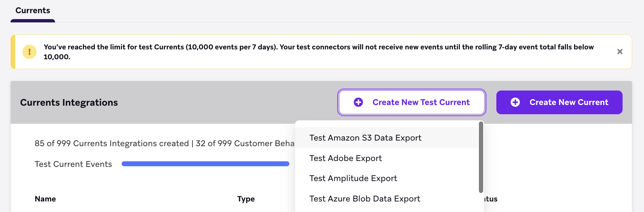This screenshot has height=212, width=644.
Task: Click the Currents Integrations heading
Action: pyautogui.click(x=69, y=102)
